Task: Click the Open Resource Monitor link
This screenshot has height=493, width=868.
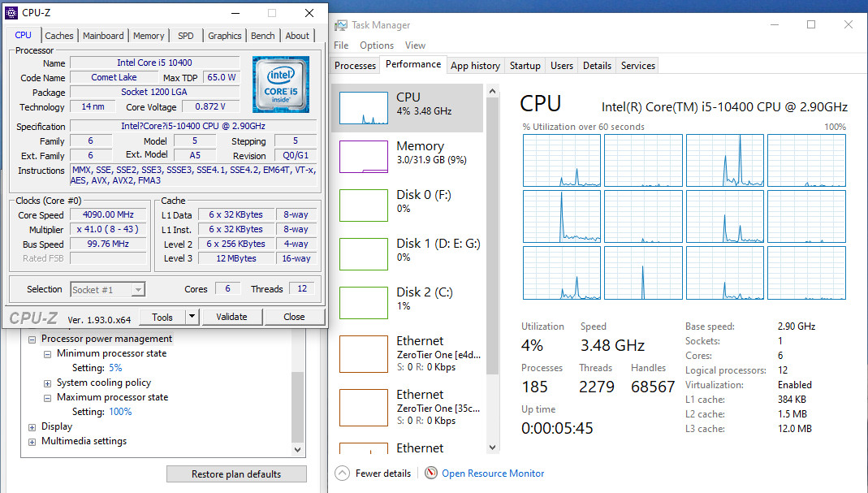Action: (x=493, y=473)
